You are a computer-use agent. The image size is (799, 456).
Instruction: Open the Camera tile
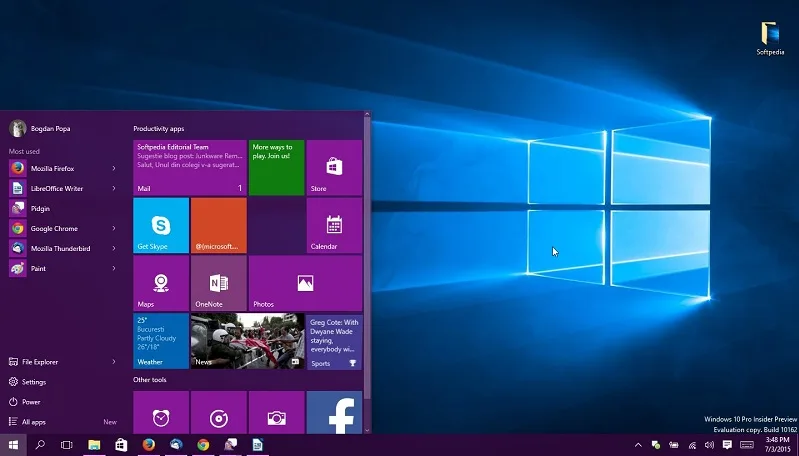pyautogui.click(x=277, y=412)
